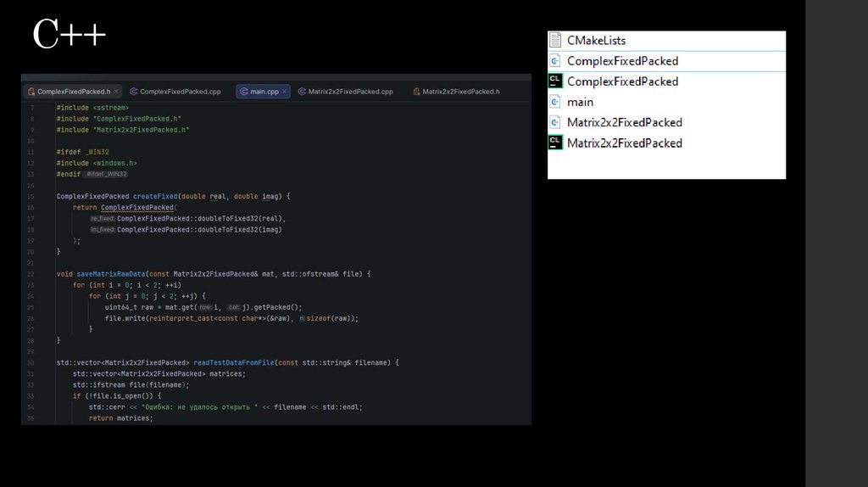The width and height of the screenshot is (868, 487).
Task: Click the re_fixed: inlay parameter hint
Action: coord(103,218)
